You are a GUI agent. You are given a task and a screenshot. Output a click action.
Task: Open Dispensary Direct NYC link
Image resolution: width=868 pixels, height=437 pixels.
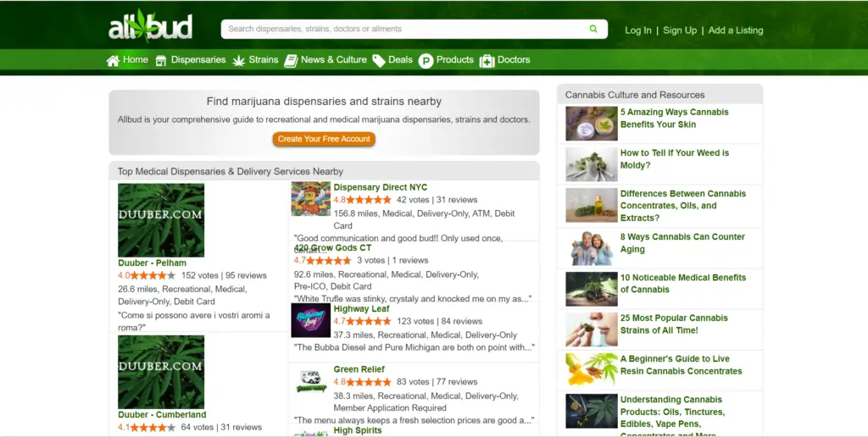coord(381,187)
